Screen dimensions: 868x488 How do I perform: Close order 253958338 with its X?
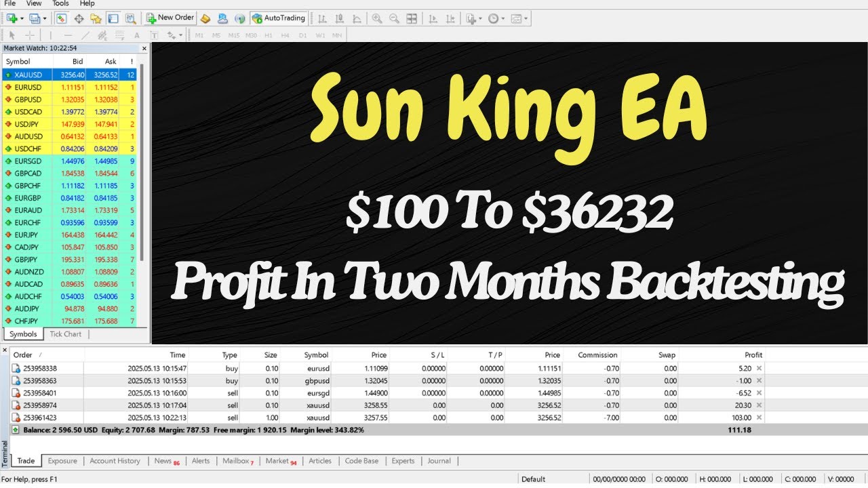[759, 368]
